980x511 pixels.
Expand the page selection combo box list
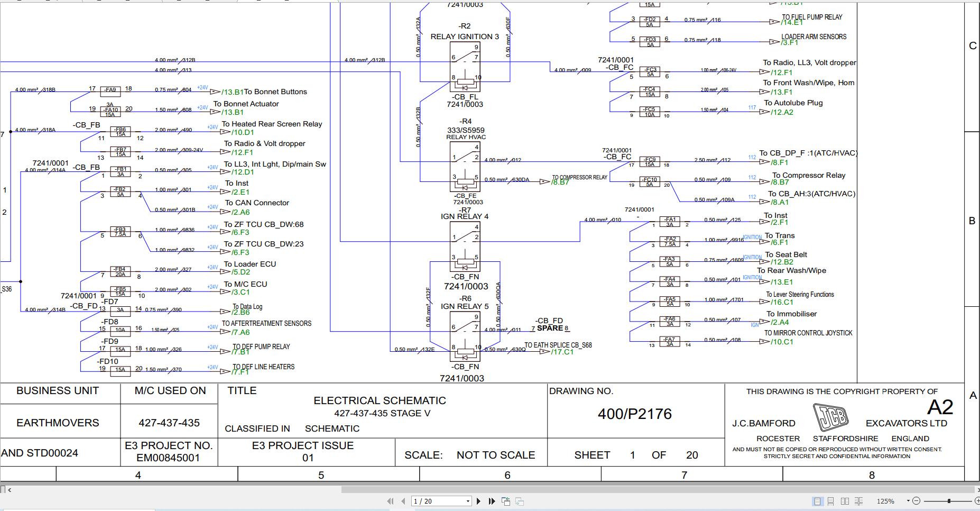(x=468, y=500)
